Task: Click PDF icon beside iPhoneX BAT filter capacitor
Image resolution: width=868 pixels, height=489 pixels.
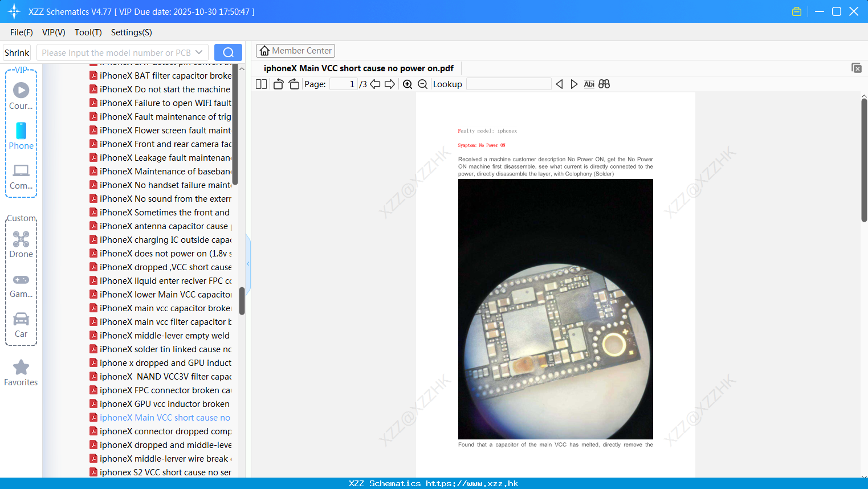Action: pyautogui.click(x=93, y=75)
